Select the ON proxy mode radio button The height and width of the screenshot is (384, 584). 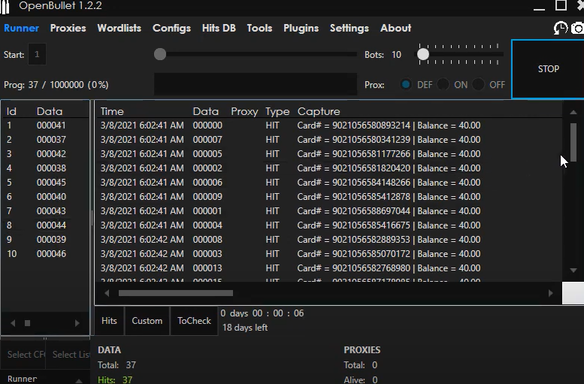pos(443,85)
